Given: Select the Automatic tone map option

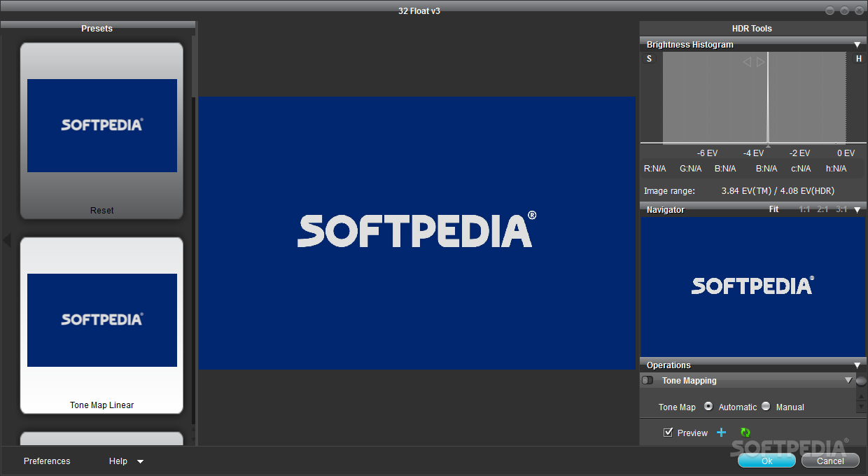Looking at the screenshot, I should [708, 406].
